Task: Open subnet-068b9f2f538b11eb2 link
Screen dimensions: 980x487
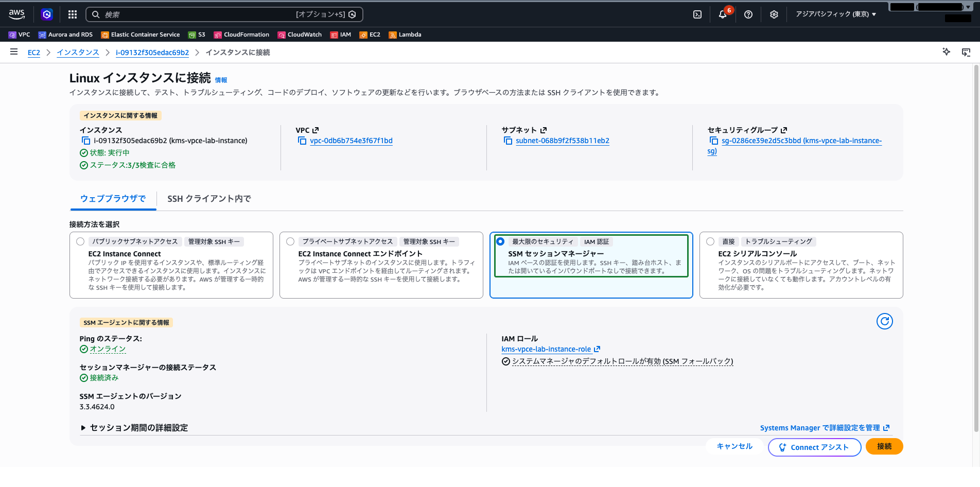Action: [563, 141]
